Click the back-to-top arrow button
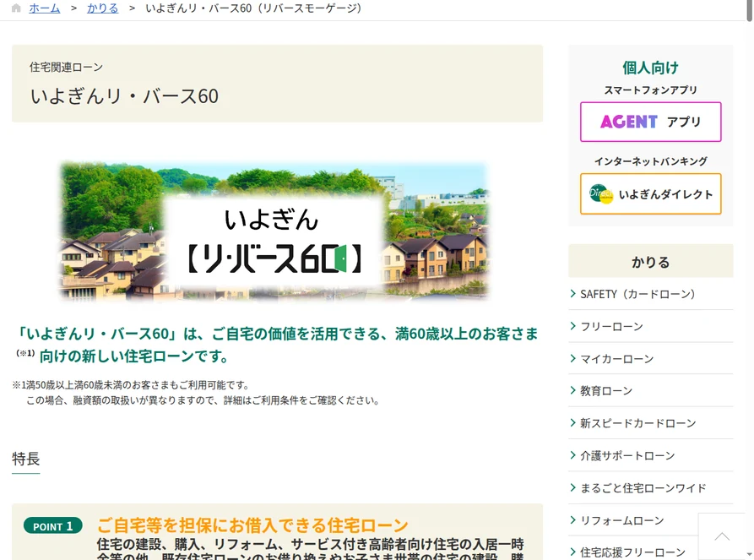 [722, 536]
